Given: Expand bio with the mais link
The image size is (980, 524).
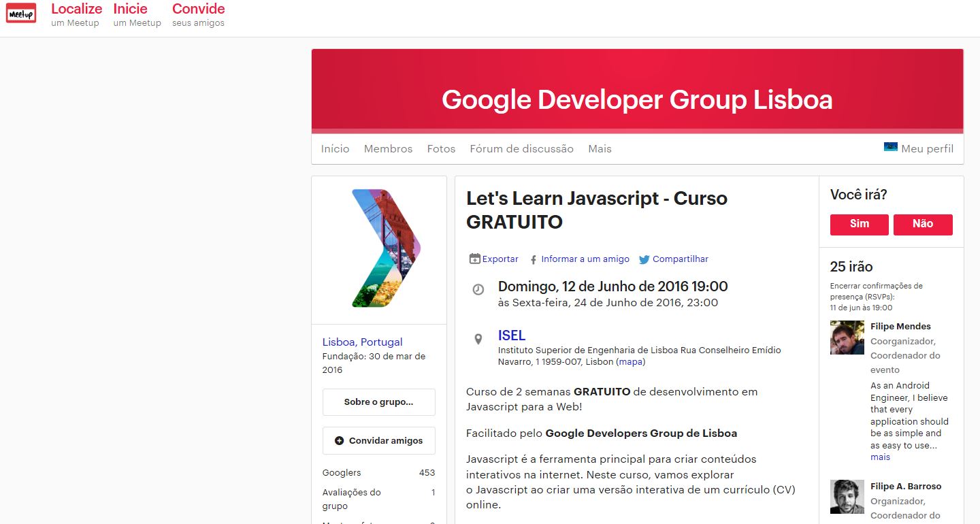Looking at the screenshot, I should tap(880, 457).
